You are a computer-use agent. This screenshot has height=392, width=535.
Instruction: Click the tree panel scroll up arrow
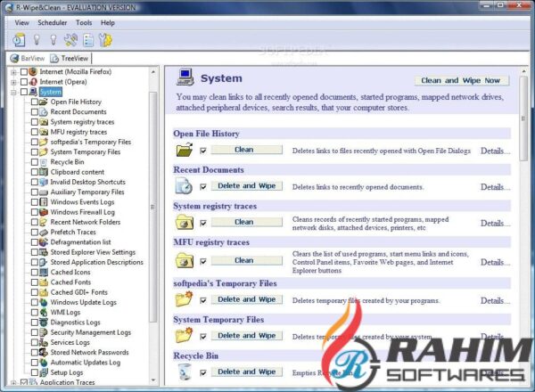pyautogui.click(x=153, y=72)
